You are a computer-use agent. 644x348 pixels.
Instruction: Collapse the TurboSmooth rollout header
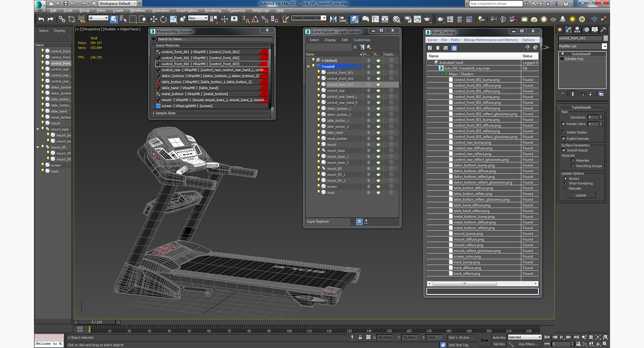[581, 107]
